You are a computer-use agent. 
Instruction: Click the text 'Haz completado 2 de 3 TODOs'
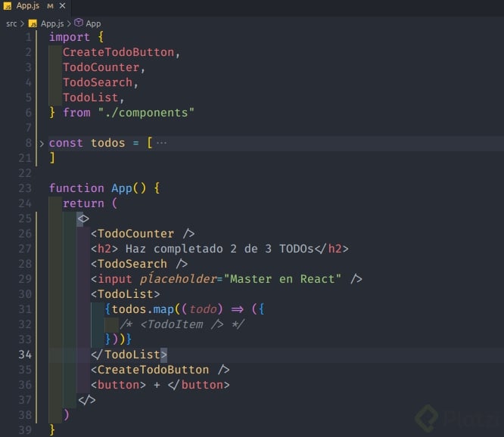[219, 249]
